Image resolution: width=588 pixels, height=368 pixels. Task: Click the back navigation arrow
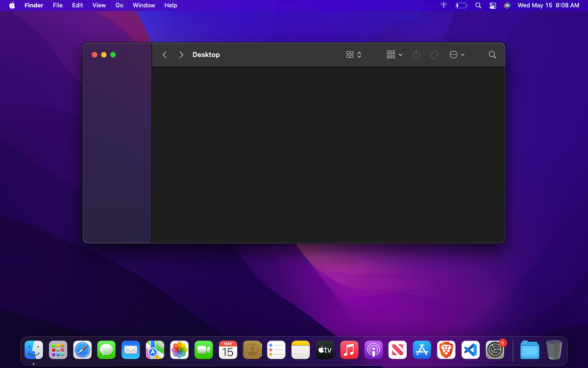(x=165, y=54)
